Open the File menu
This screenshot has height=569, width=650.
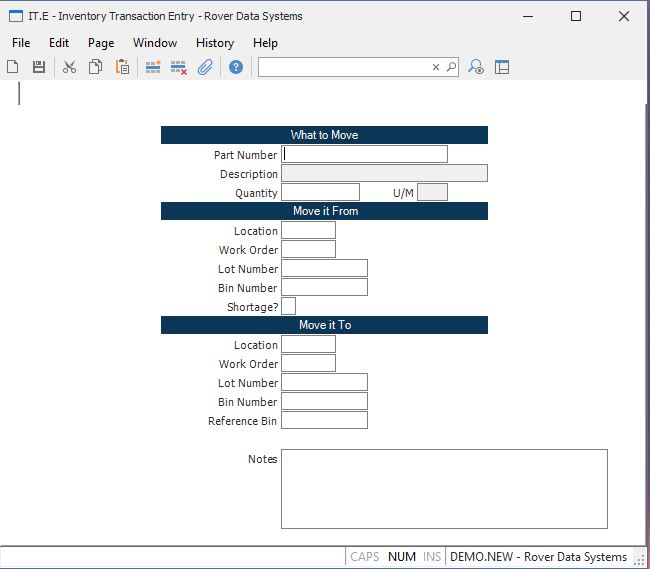pyautogui.click(x=21, y=43)
